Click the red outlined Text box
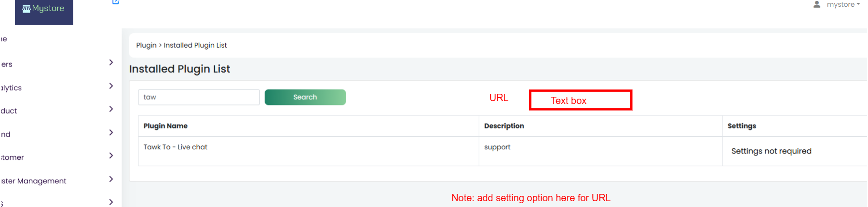 click(x=581, y=100)
